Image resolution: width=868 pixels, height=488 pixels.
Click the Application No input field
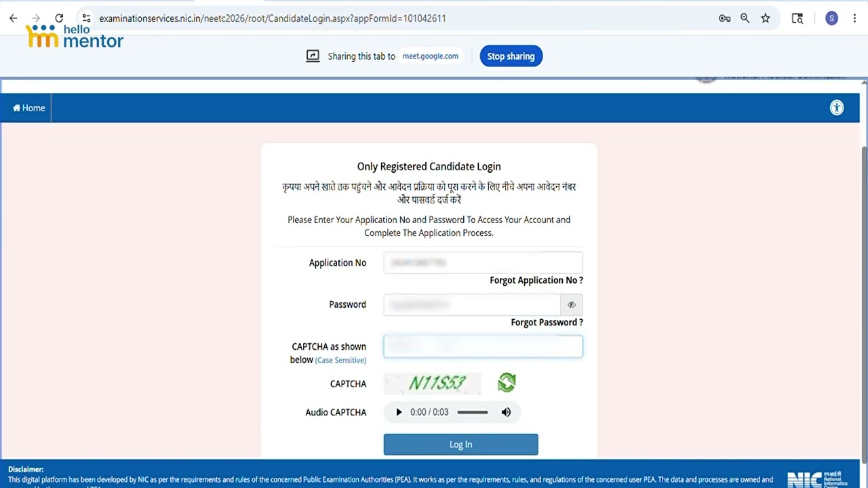483,263
